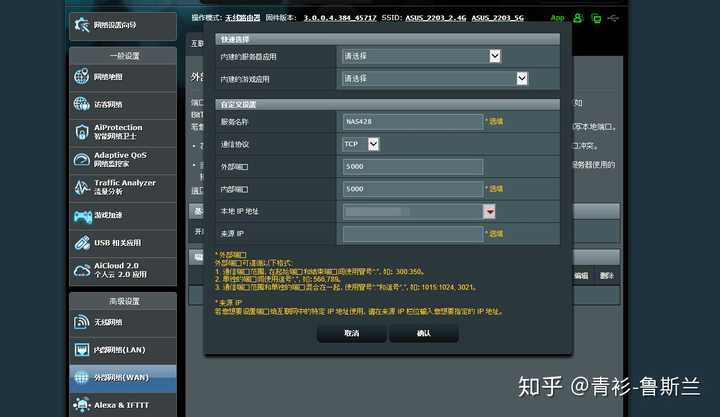Select the Traffic Analyzer menu item label
720x417 pixels.
coord(124,187)
